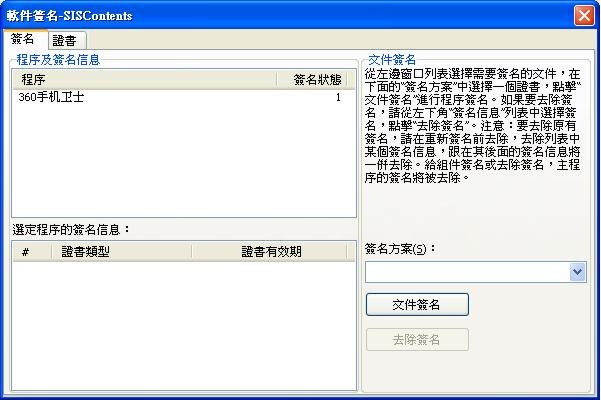
Task: Click the # column header
Action: coord(32,252)
